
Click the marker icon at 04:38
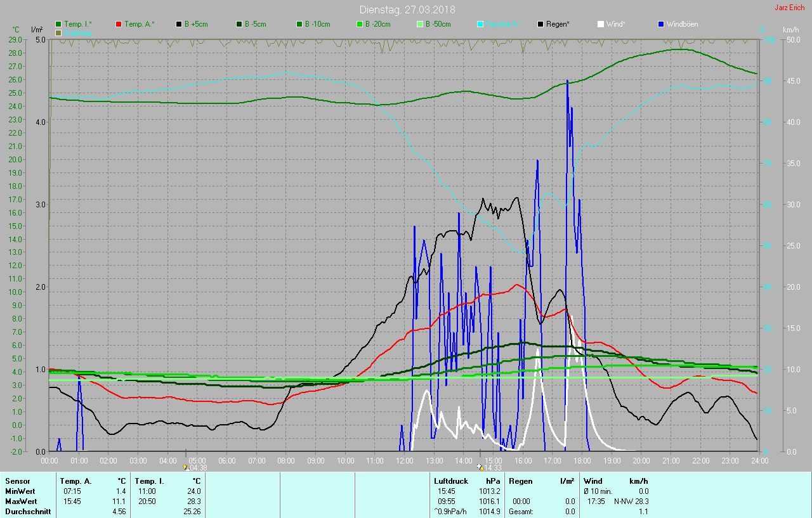(186, 467)
